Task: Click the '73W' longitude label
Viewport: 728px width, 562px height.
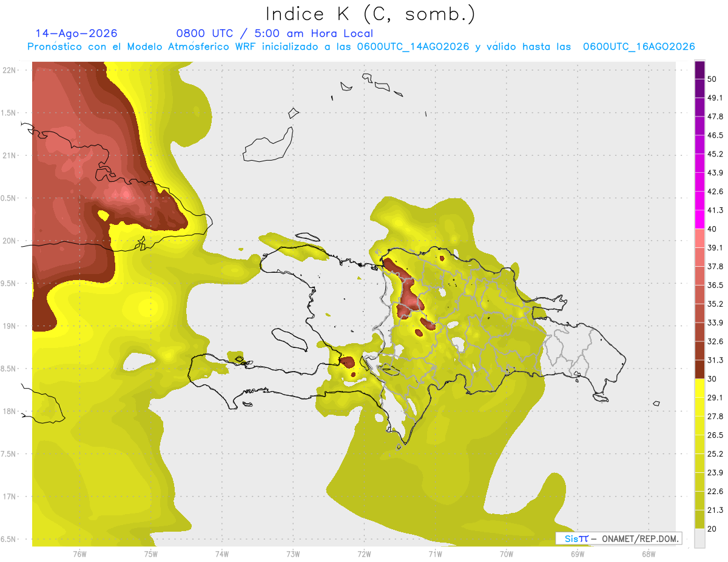Action: [293, 554]
